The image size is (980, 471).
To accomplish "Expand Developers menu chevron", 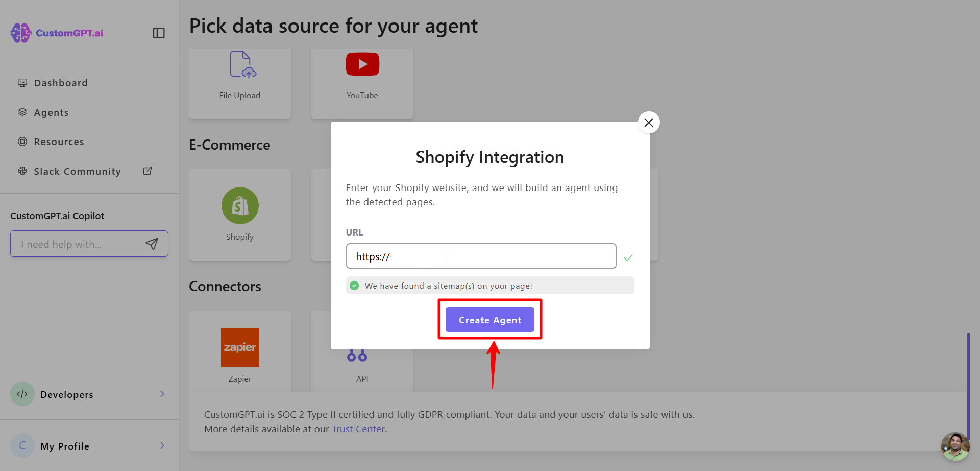I will pos(162,394).
